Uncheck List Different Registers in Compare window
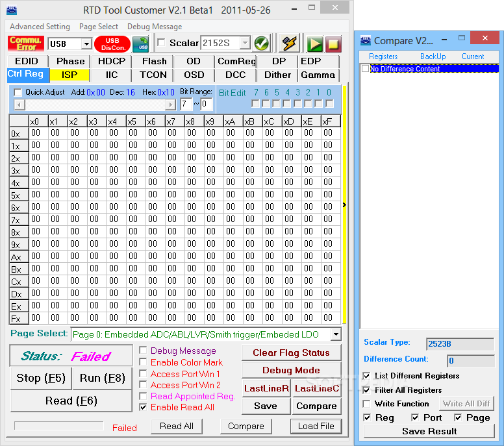The height and width of the screenshot is (446, 504). pyautogui.click(x=366, y=376)
